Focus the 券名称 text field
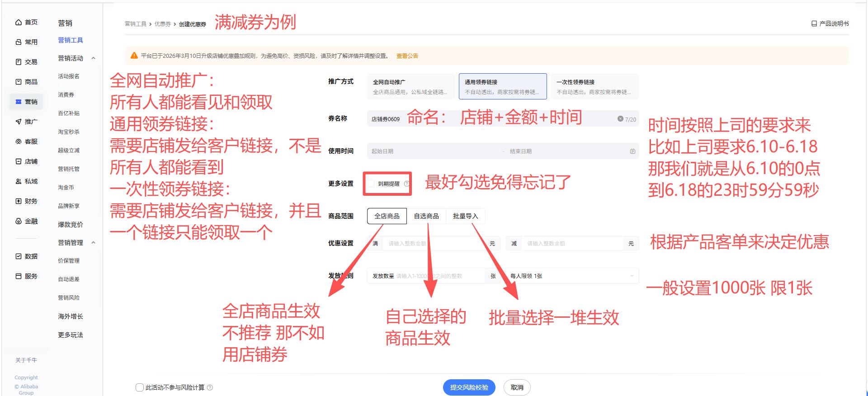The width and height of the screenshot is (868, 396). 503,119
